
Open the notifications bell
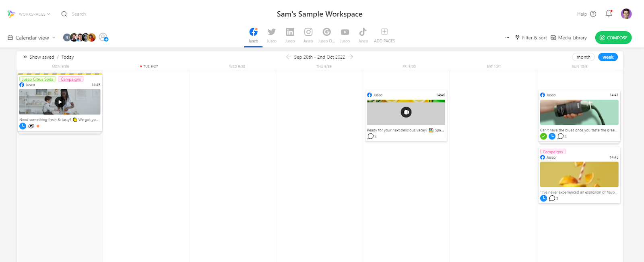coord(609,14)
